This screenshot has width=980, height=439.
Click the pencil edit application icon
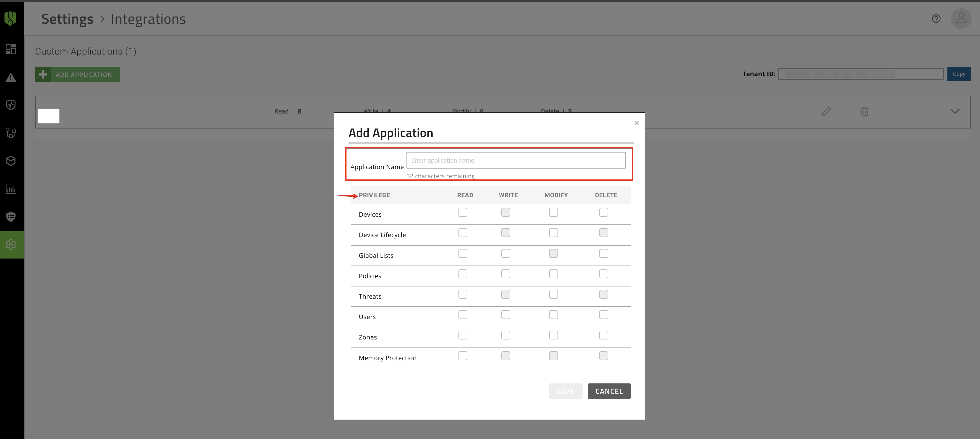coord(826,111)
